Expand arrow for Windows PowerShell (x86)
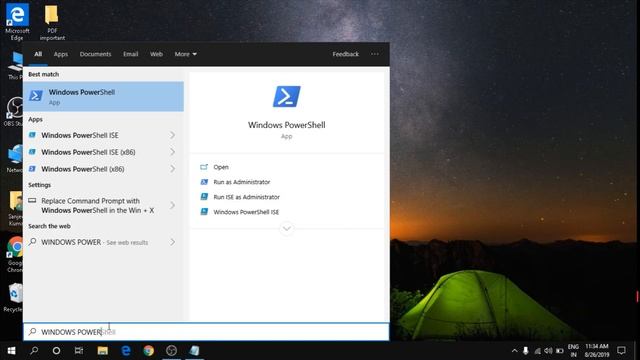Screen dimensions: 640x360 (x=173, y=169)
